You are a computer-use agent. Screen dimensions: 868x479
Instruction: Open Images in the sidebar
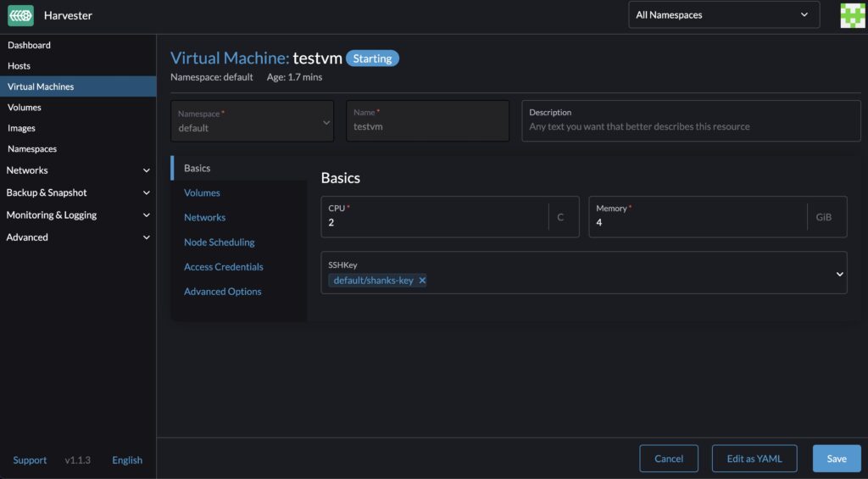[22, 128]
